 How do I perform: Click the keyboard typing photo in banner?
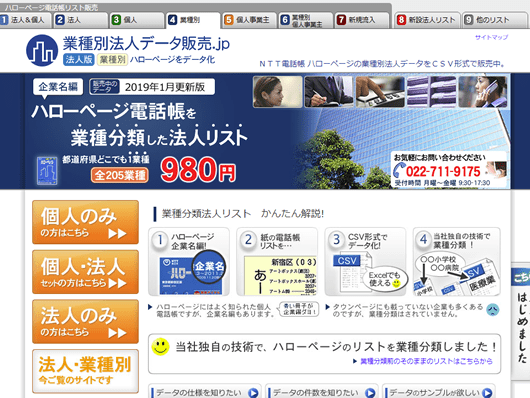point(380,92)
